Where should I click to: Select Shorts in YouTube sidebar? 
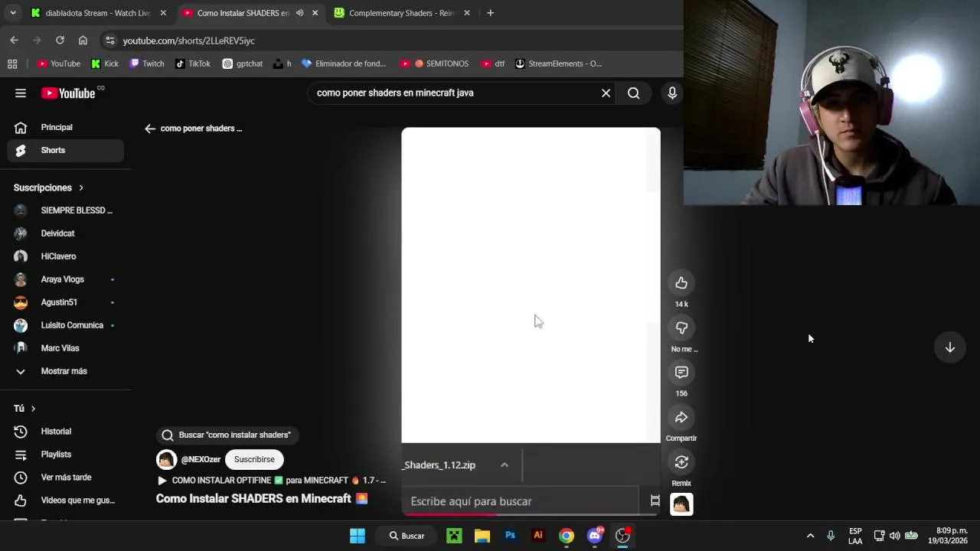pos(65,151)
